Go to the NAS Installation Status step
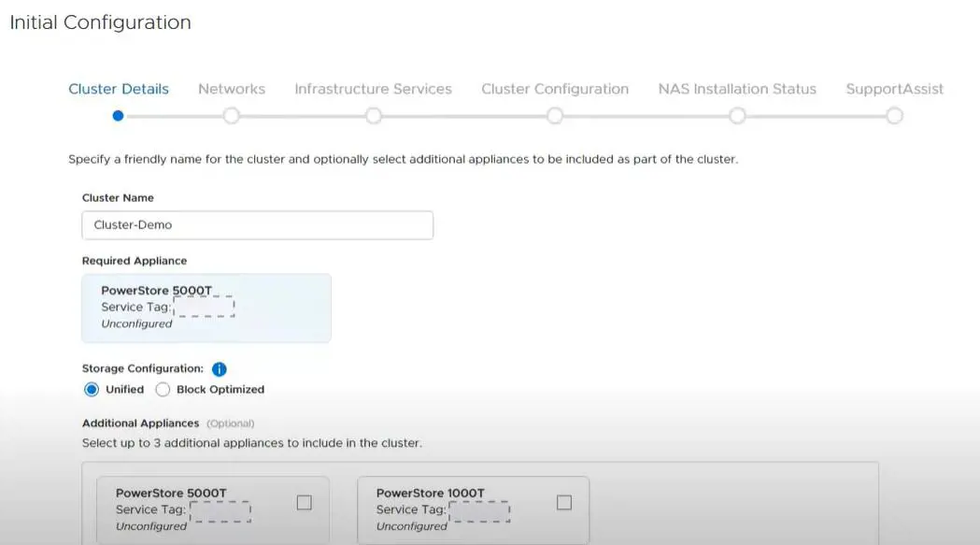The width and height of the screenshot is (980, 545). (x=737, y=89)
